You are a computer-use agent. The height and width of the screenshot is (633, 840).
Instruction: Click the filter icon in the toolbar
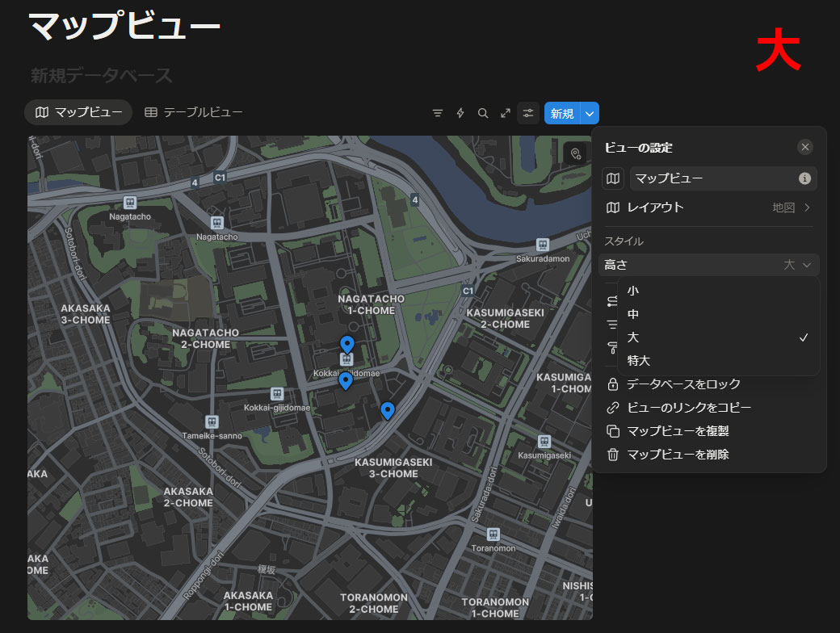tap(438, 114)
